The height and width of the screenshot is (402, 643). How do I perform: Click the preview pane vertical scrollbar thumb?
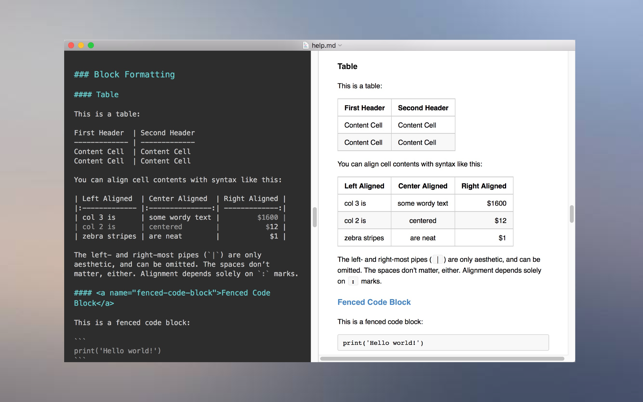[x=571, y=214]
